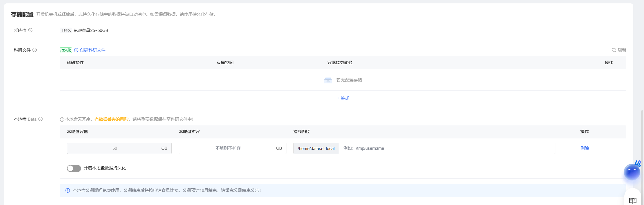Click the 本地盘容量 field showing 50
The width and height of the screenshot is (644, 205).
[x=115, y=148]
